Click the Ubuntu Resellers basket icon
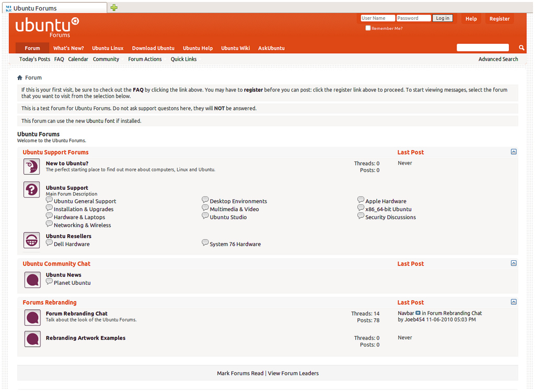Viewport: 535px width, 392px height. point(32,240)
